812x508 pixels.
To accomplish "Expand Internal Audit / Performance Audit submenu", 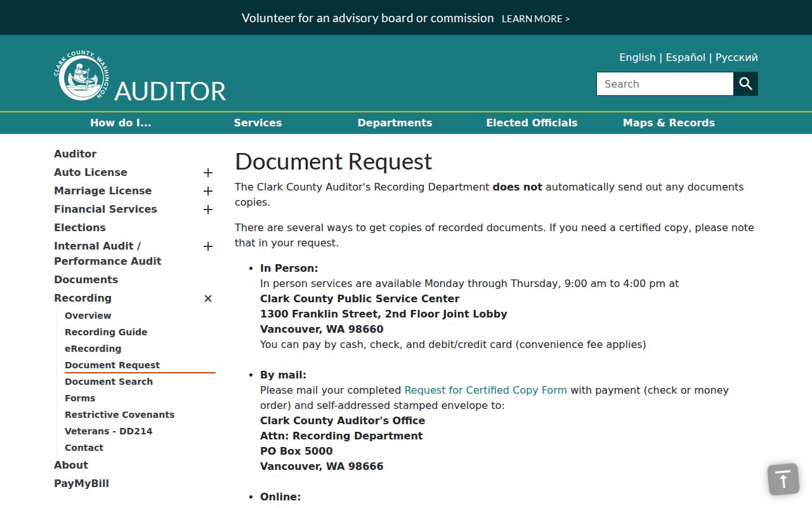I will (207, 246).
